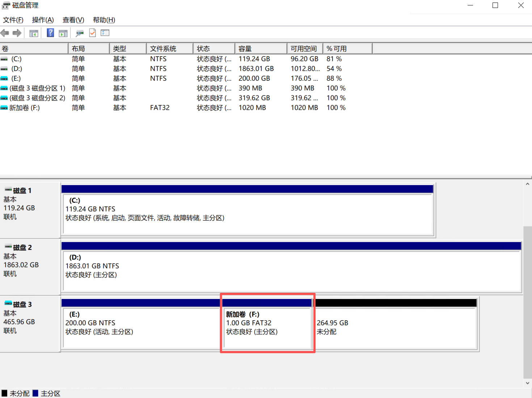Open the 帮助(H) menu
Screen dimensions: 532x398
coord(104,20)
